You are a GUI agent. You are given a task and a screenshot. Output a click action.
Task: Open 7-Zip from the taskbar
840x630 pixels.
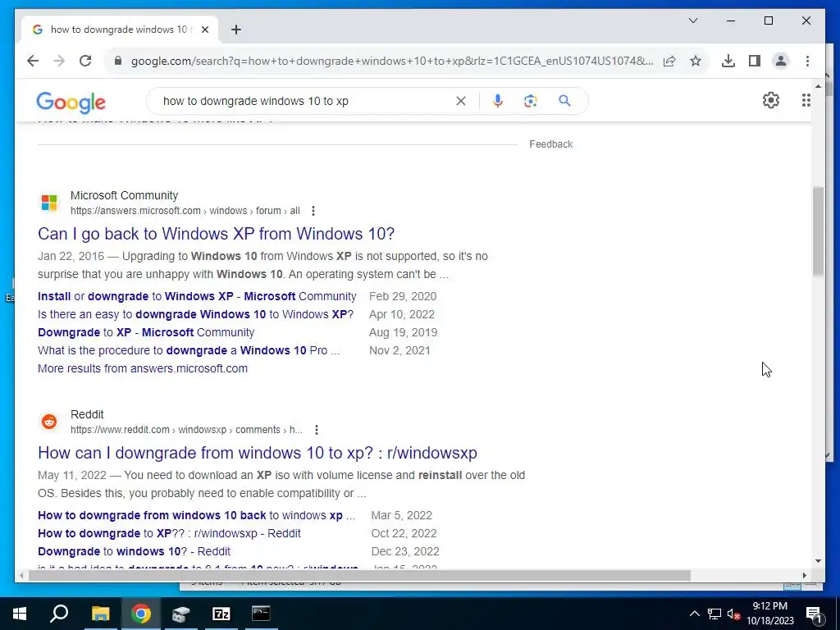point(221,614)
